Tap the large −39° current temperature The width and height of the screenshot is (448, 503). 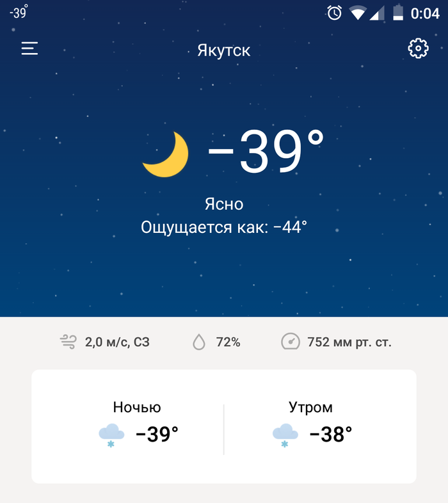tap(266, 152)
